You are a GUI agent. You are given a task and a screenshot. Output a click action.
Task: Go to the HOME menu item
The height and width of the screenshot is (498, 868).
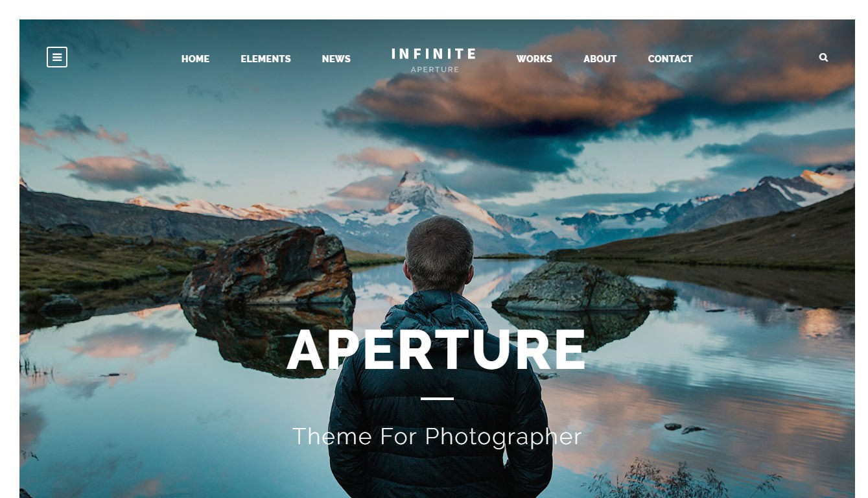click(195, 59)
